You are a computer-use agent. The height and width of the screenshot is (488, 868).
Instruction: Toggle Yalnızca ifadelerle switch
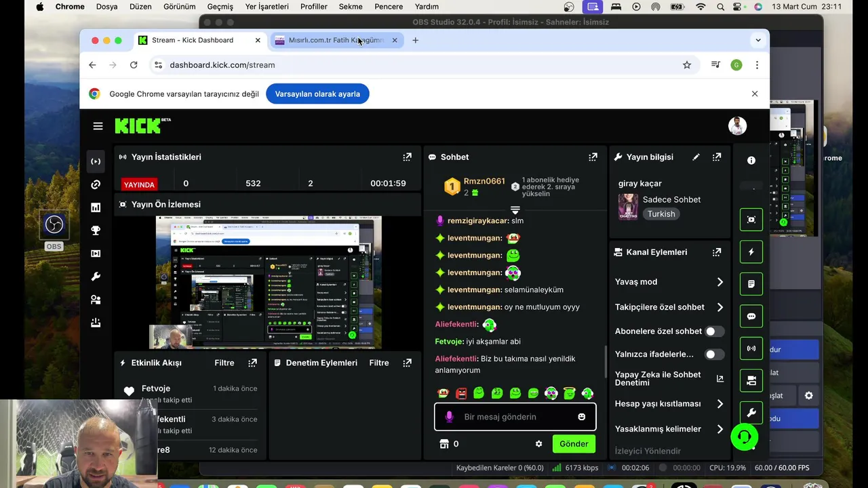coord(714,354)
